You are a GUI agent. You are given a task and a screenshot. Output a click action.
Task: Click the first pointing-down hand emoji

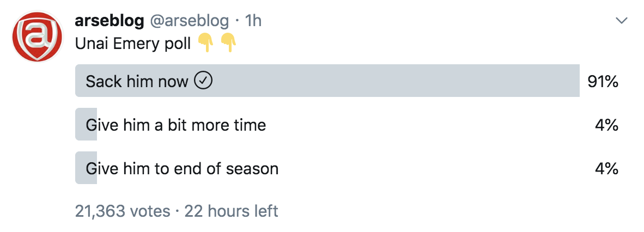tap(206, 43)
